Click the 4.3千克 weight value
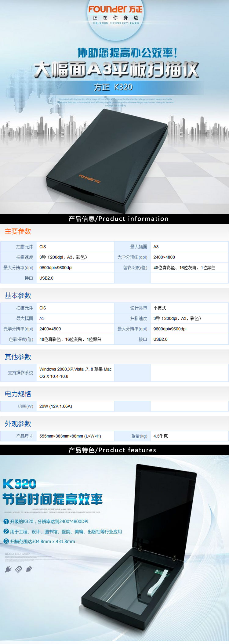 click(161, 436)
